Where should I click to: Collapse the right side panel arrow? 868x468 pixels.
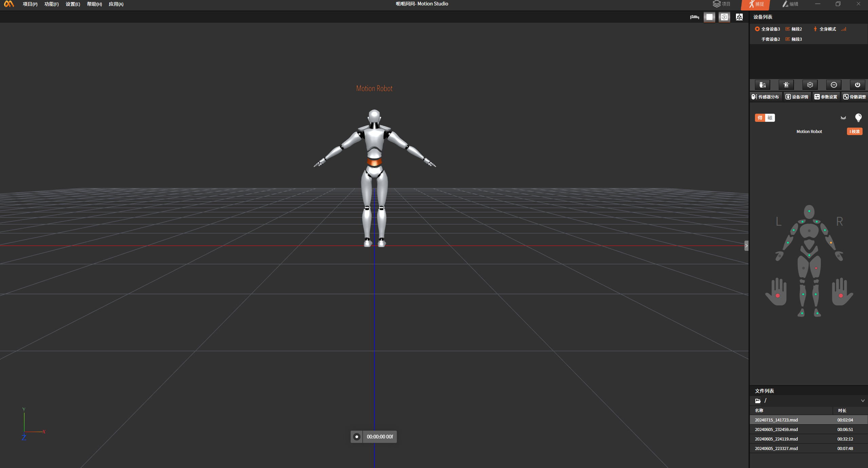tap(746, 246)
